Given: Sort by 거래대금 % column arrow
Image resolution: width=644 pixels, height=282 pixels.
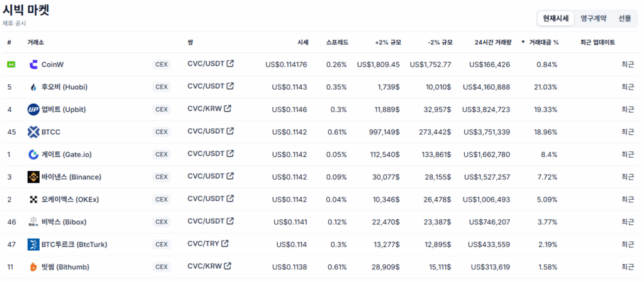Looking at the screenshot, I should click(523, 42).
